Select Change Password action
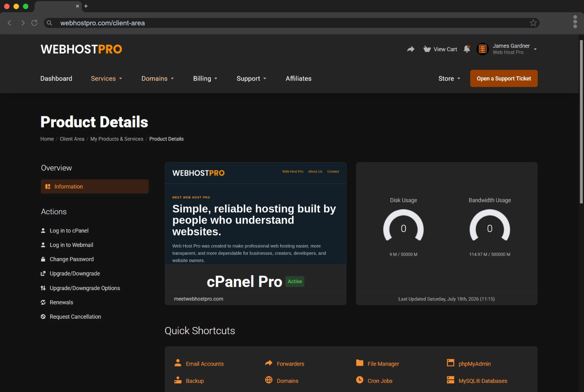Screen dimensions: 584x392 click(x=72, y=259)
